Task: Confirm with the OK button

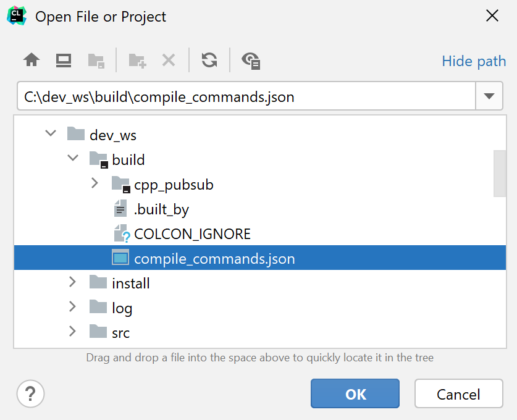Action: click(355, 393)
